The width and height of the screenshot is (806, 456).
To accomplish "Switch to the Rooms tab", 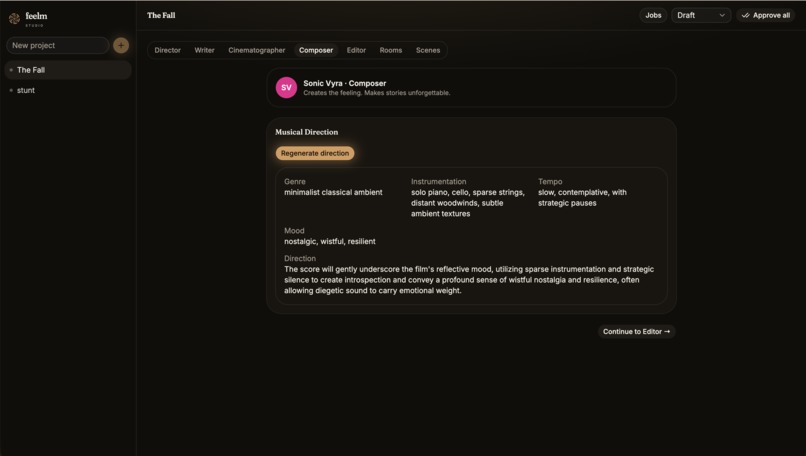I will [391, 50].
